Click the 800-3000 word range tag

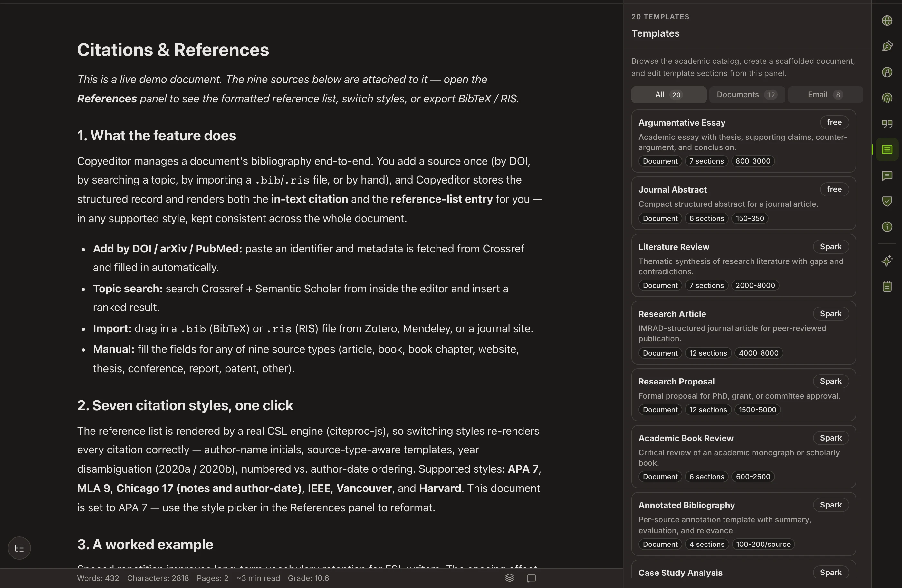click(753, 161)
